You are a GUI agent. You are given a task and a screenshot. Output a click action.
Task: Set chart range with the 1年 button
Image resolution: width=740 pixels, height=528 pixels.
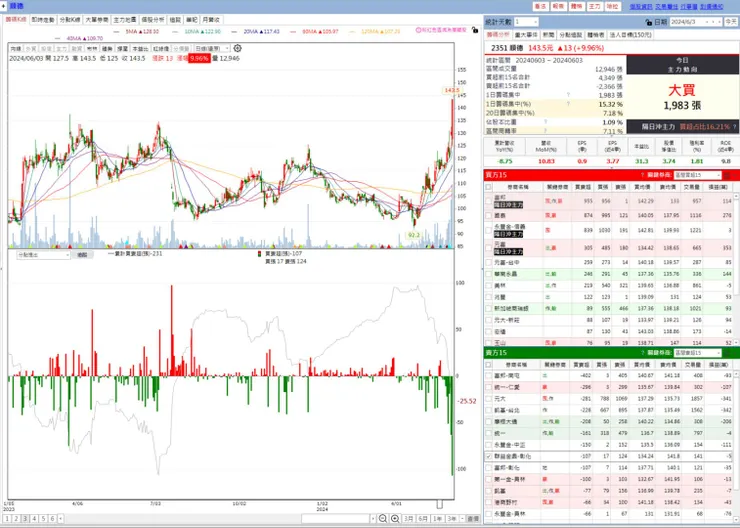coord(437,519)
